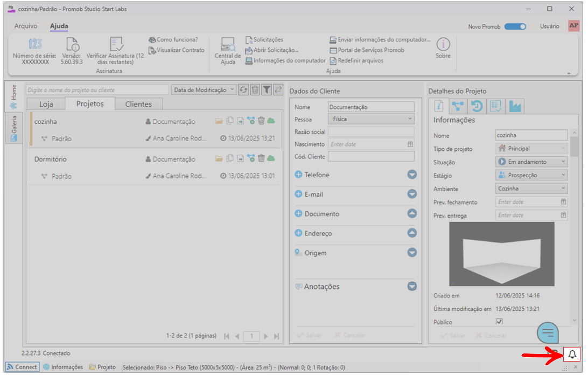Image resolution: width=588 pixels, height=375 pixels.
Task: Click the refresh project list icon
Action: click(243, 90)
